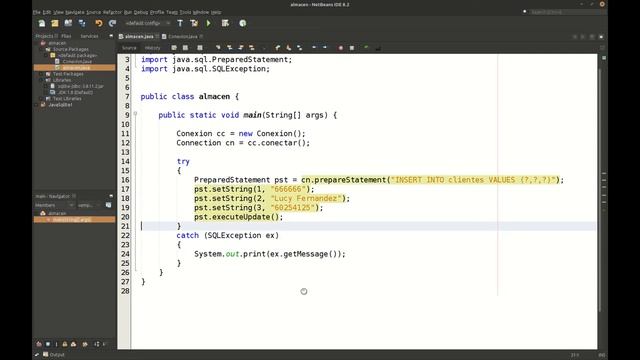Open the Output panel
This screenshot has width=640, height=360.
[54, 355]
